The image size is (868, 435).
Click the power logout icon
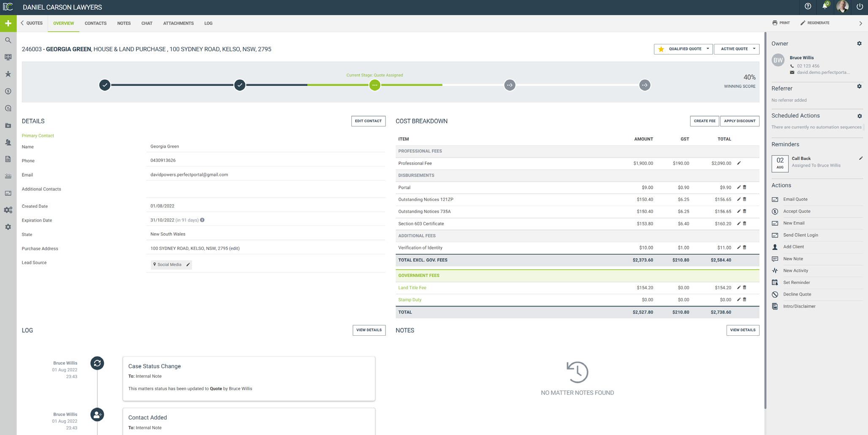point(859,6)
